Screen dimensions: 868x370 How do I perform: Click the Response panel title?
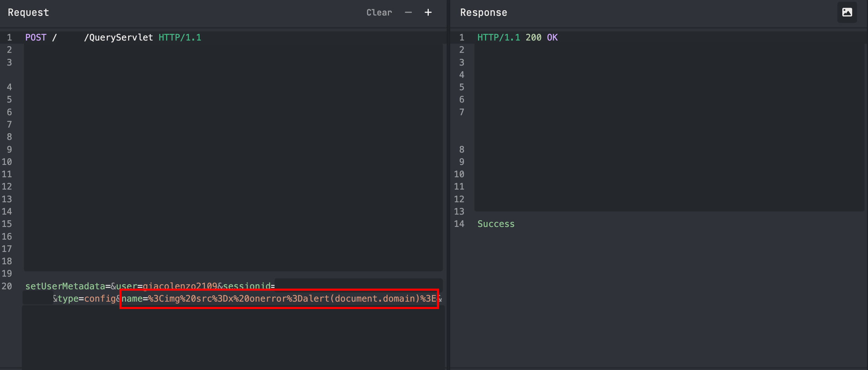484,13
